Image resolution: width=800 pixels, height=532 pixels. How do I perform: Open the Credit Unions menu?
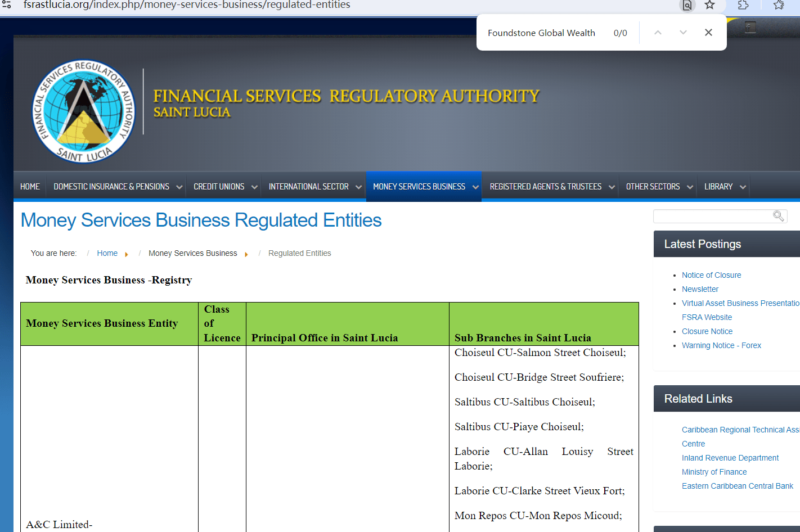click(x=219, y=187)
